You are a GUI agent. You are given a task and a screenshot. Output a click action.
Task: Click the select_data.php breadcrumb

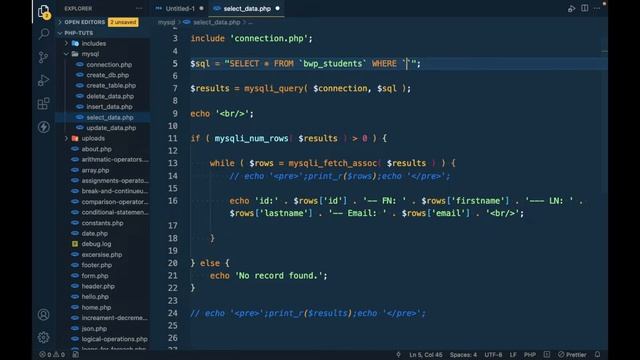(216, 22)
